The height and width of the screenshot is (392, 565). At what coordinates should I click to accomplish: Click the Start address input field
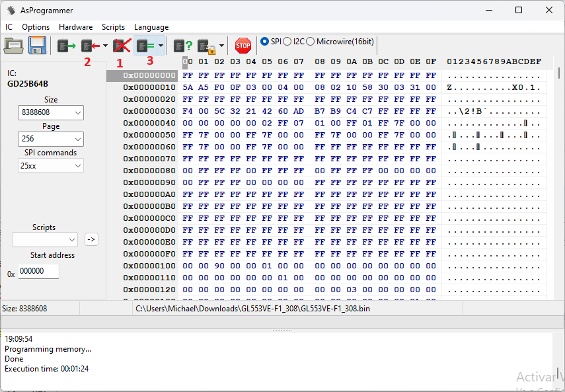pos(38,271)
